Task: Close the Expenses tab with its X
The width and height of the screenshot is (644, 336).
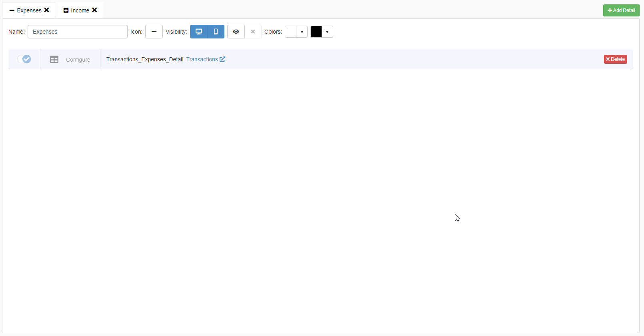Action: 46,10
